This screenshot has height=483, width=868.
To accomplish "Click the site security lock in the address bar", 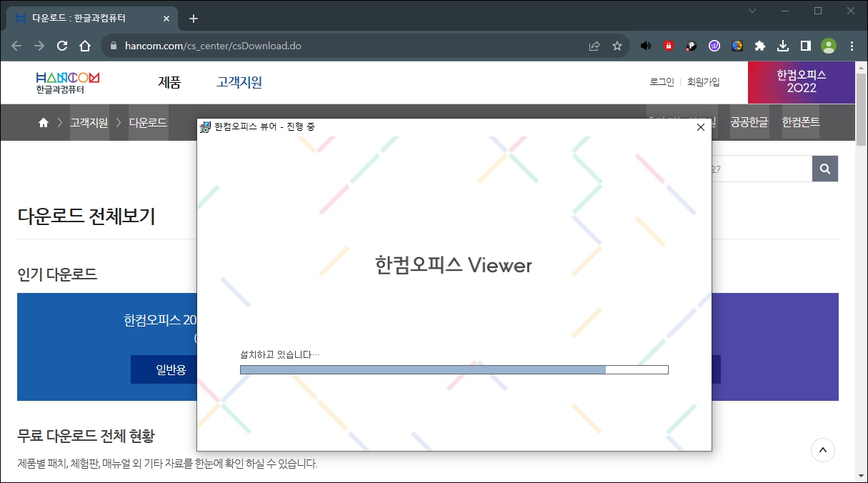I will tap(114, 45).
